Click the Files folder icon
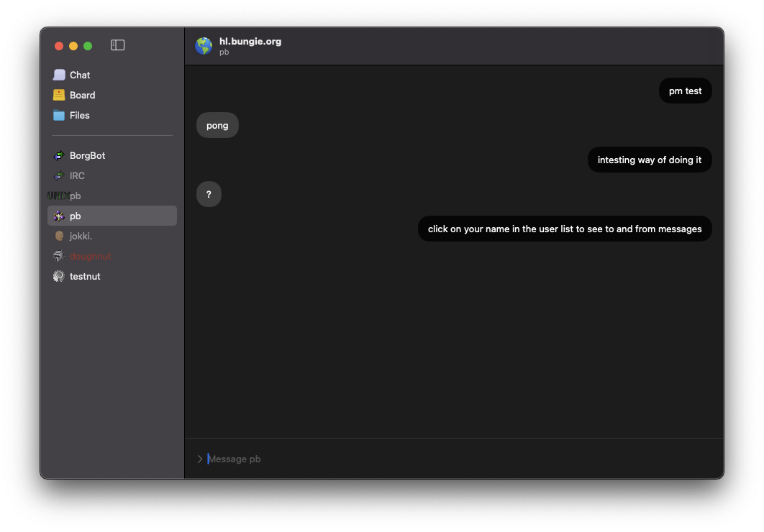Viewport: 764px width, 532px height. 59,115
